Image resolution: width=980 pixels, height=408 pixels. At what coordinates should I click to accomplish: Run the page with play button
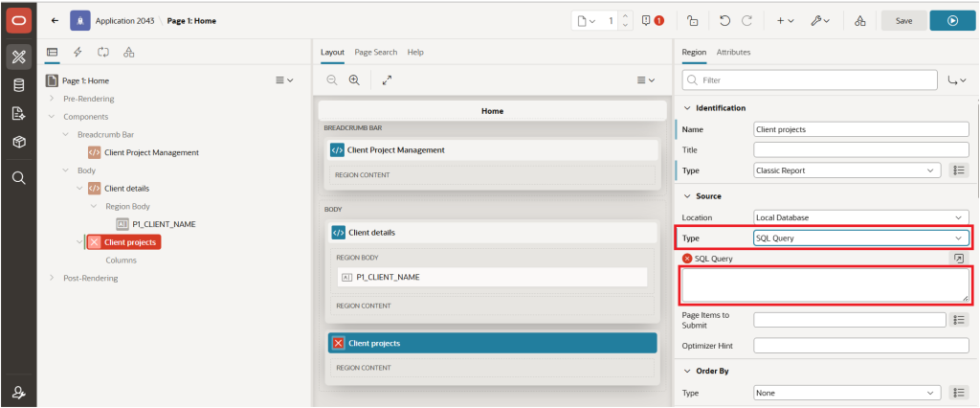[952, 21]
